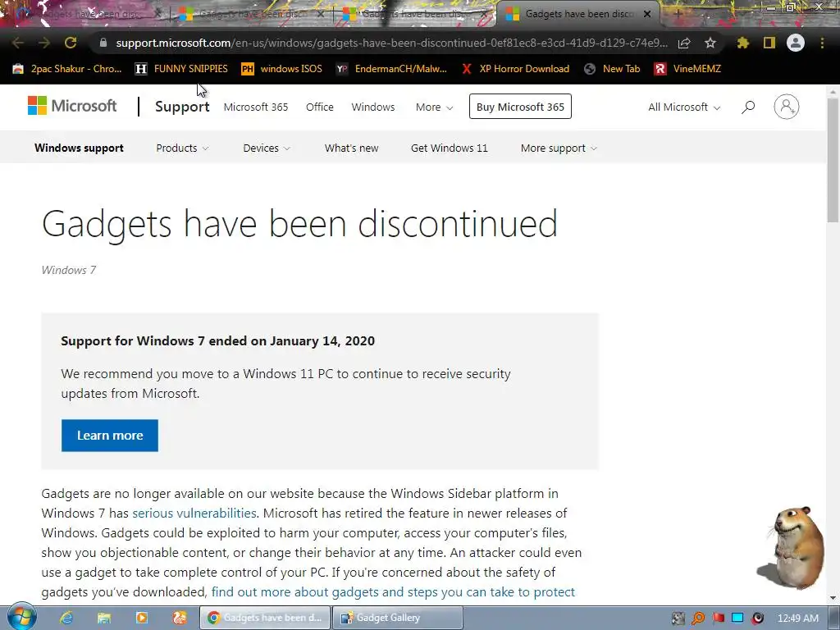Launch Internet Explorer from the taskbar
840x630 pixels.
coord(66,618)
